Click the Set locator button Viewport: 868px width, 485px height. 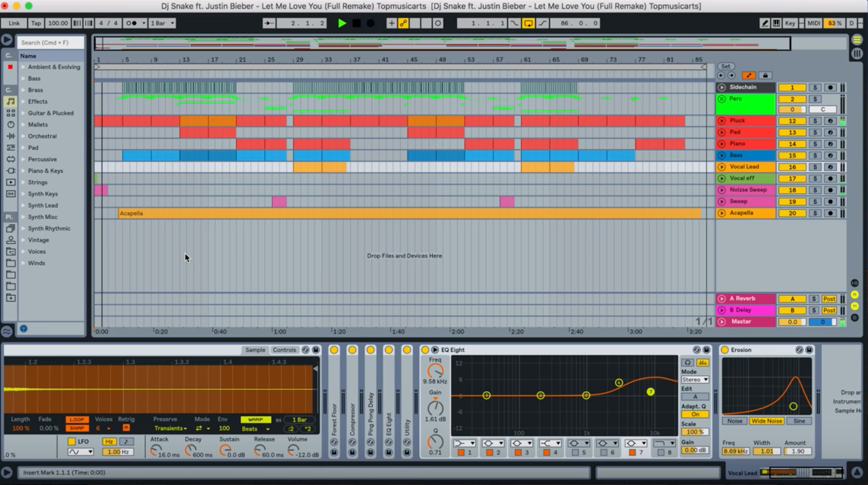(726, 67)
